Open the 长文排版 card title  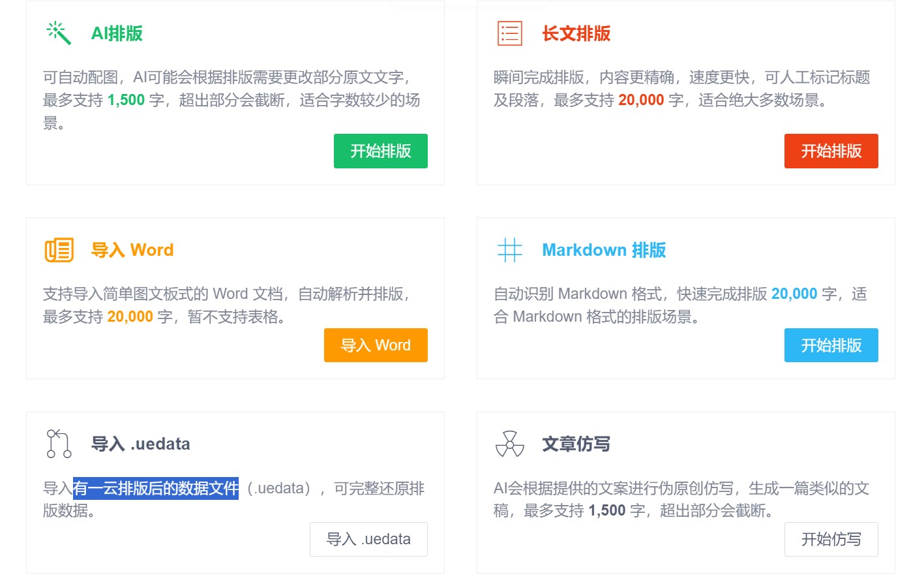coord(574,33)
